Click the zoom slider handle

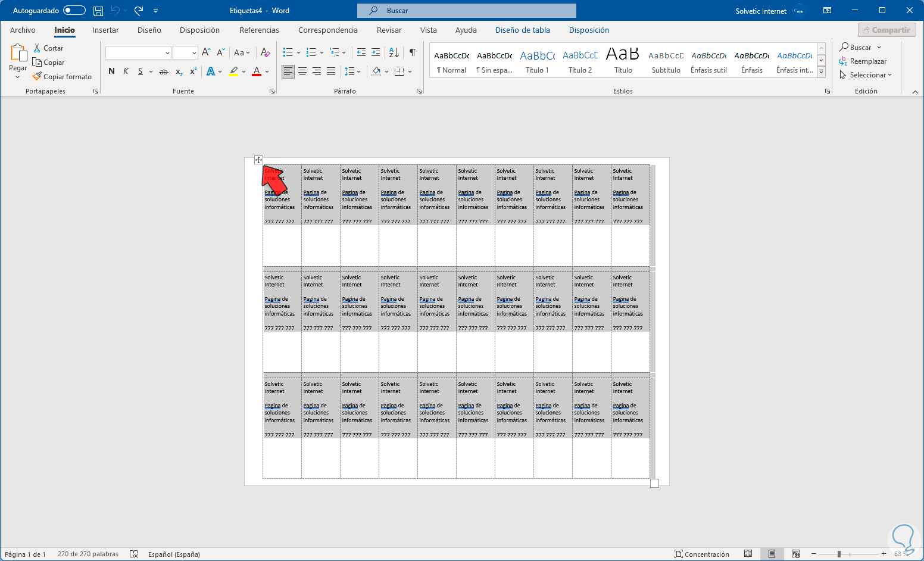coord(839,554)
